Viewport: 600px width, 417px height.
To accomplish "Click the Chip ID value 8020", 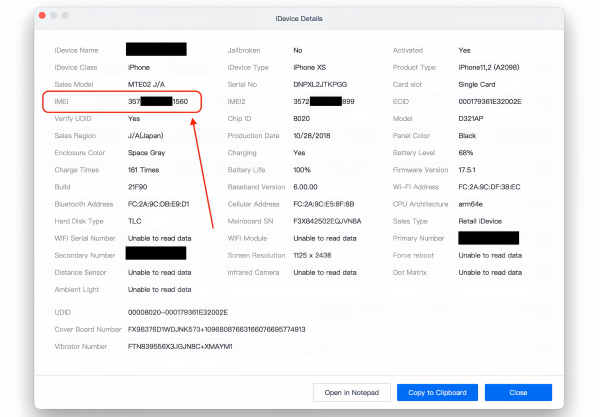I will [x=302, y=119].
